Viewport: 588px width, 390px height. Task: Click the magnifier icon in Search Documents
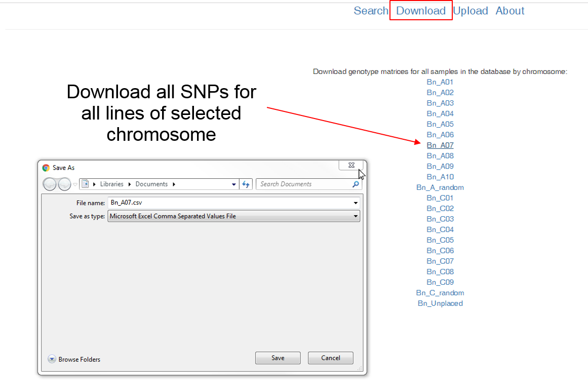356,184
